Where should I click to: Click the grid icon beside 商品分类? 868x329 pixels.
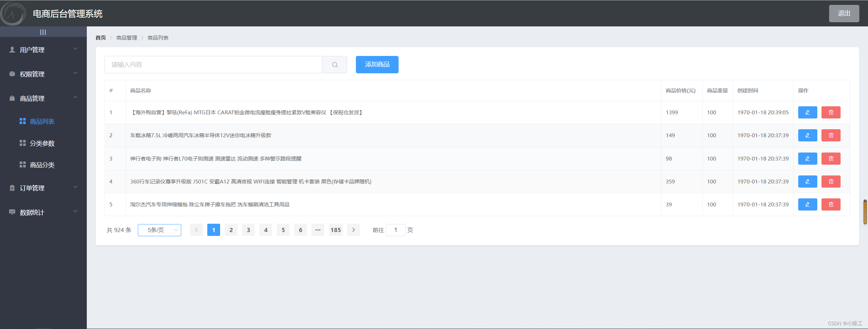23,165
